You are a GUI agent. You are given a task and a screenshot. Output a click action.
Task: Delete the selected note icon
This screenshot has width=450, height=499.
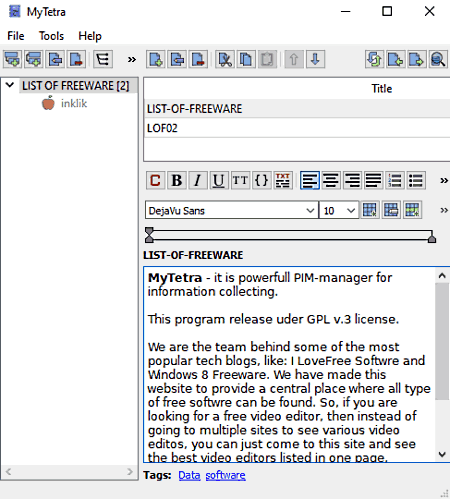click(x=199, y=60)
